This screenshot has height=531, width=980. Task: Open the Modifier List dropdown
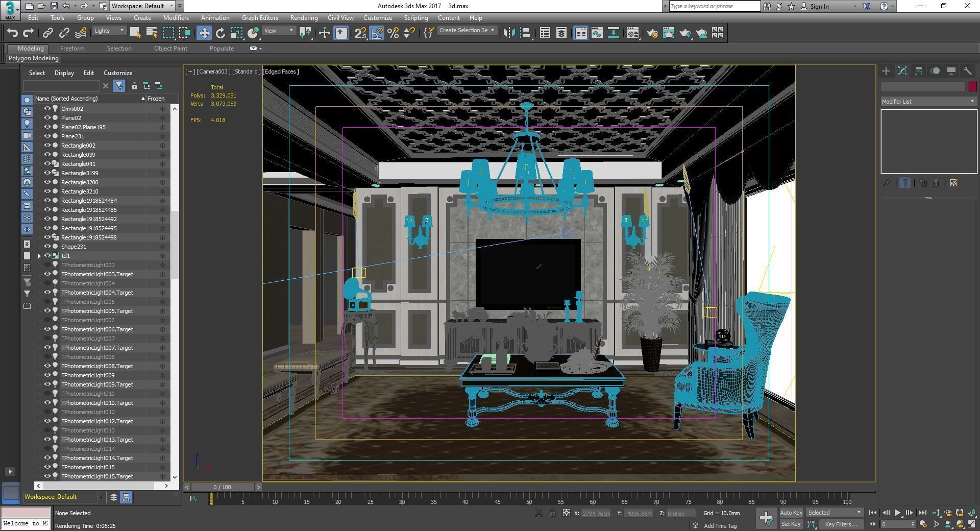[928, 102]
